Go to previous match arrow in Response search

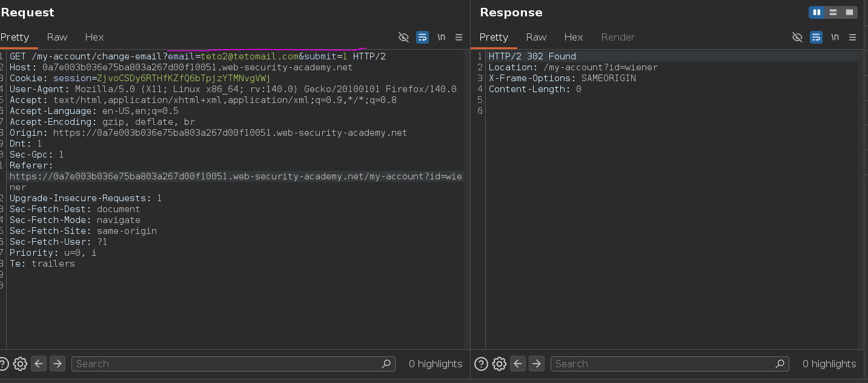(x=518, y=364)
